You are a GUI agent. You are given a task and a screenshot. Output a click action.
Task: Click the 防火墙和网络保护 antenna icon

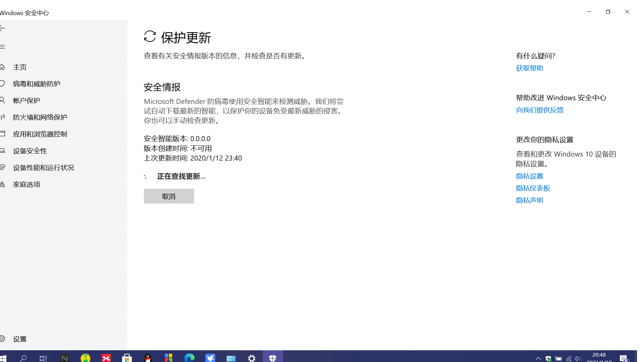2,117
